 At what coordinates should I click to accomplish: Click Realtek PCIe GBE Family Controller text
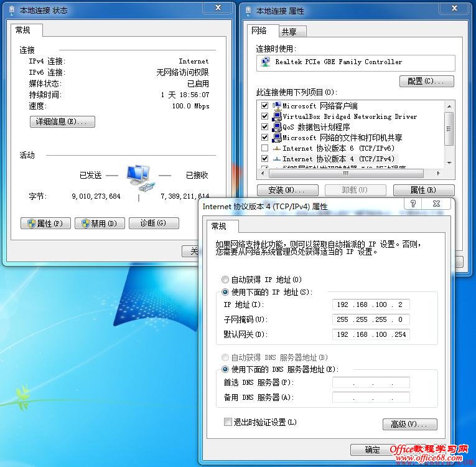tap(338, 62)
